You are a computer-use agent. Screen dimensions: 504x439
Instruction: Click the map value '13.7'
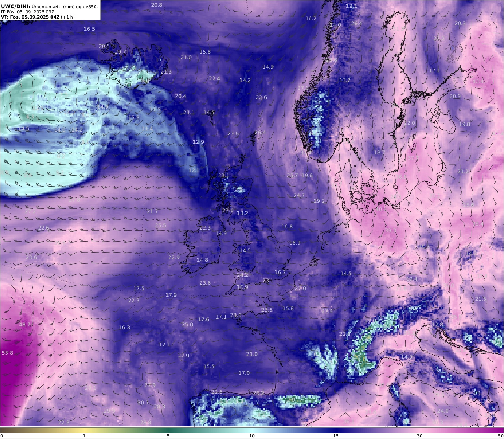click(345, 80)
